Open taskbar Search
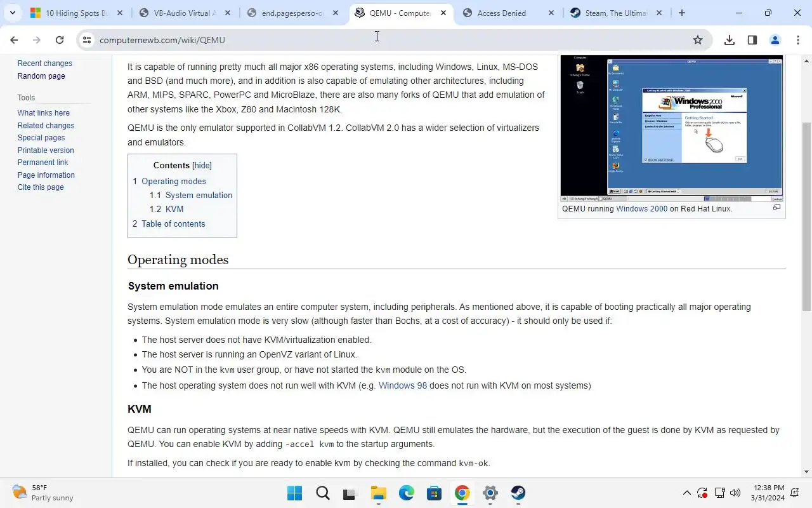 tap(323, 493)
